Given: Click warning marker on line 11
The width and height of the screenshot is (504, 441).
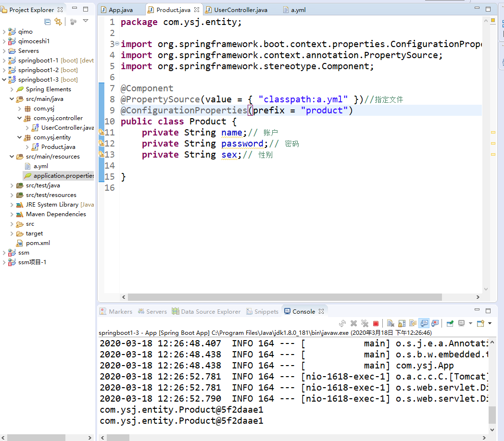Looking at the screenshot, I should coord(101,132).
